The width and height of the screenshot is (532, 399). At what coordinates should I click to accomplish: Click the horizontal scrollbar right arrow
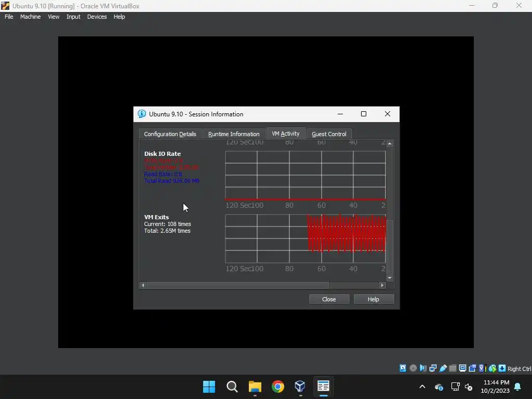click(x=382, y=285)
